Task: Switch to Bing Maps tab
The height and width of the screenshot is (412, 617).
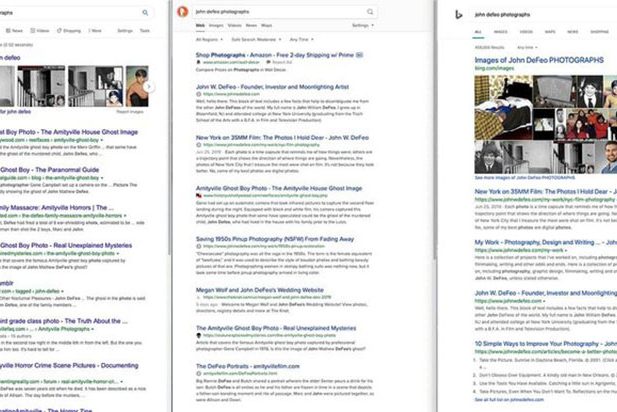Action: click(549, 32)
